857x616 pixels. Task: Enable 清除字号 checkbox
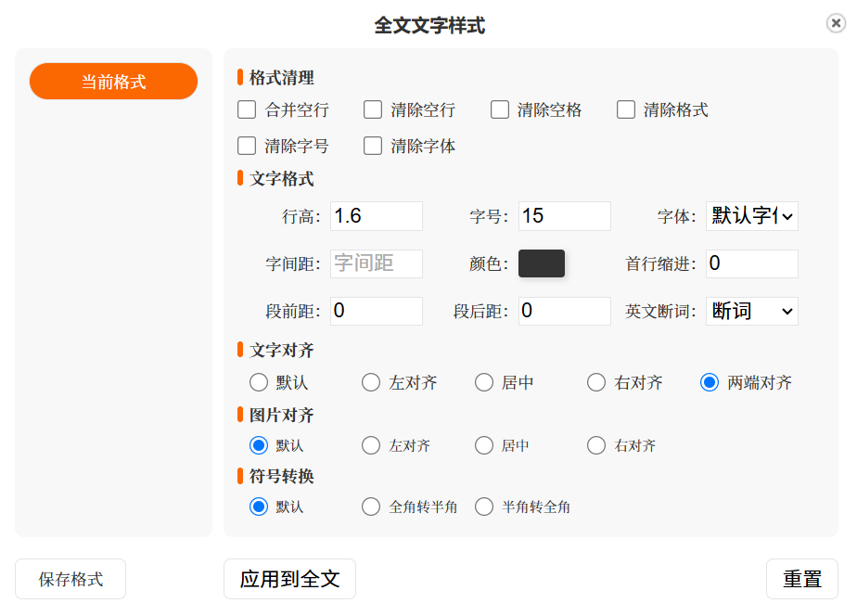(x=247, y=146)
